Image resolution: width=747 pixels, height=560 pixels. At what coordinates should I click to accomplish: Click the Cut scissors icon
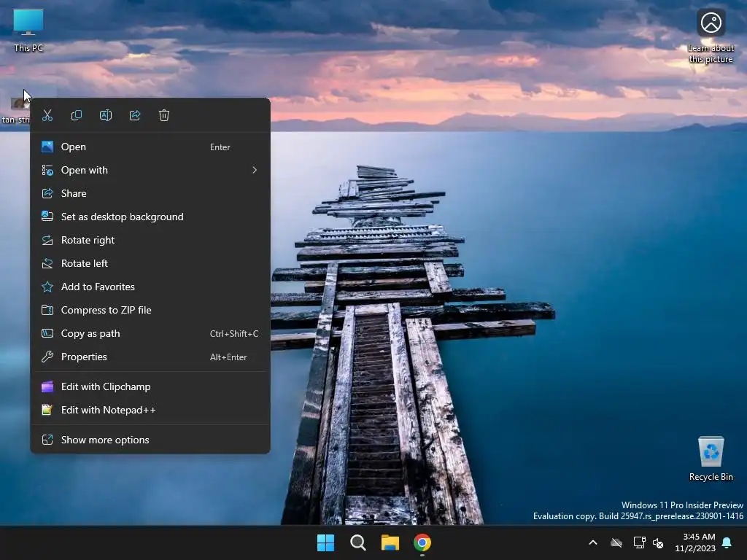[47, 115]
